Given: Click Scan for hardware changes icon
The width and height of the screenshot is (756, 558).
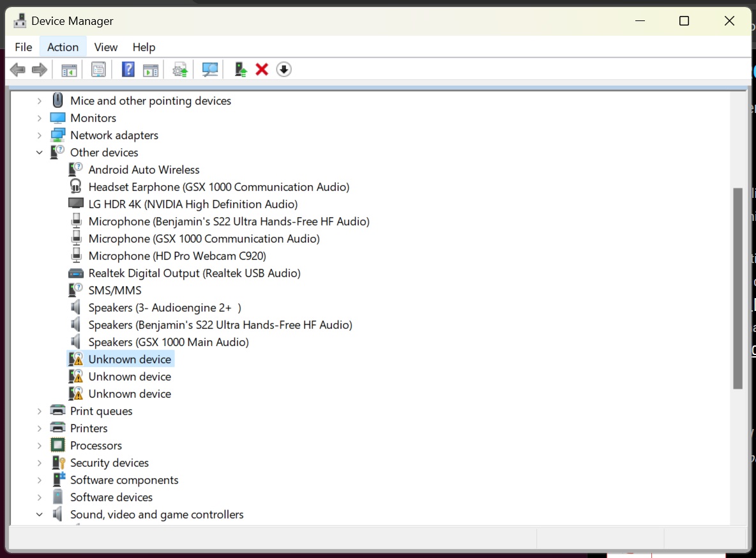Looking at the screenshot, I should pyautogui.click(x=209, y=69).
